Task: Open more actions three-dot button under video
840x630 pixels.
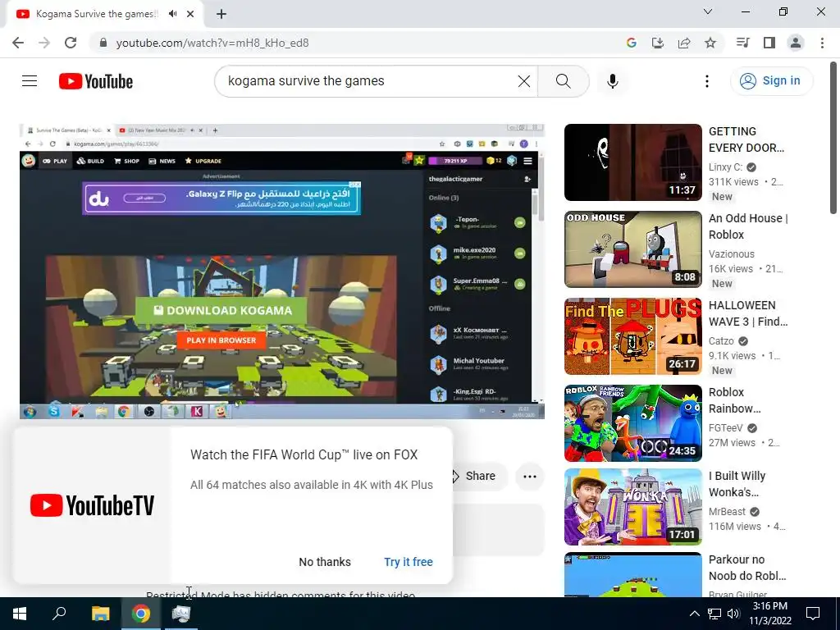Action: point(529,477)
